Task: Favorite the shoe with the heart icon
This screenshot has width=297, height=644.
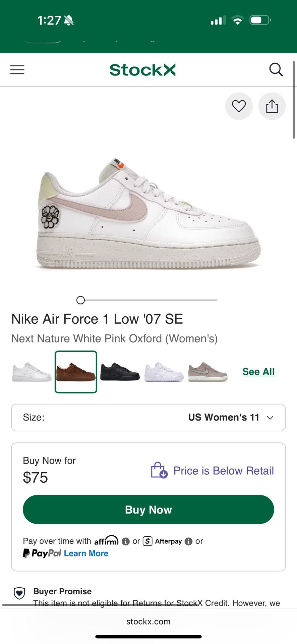Action: pyautogui.click(x=239, y=106)
